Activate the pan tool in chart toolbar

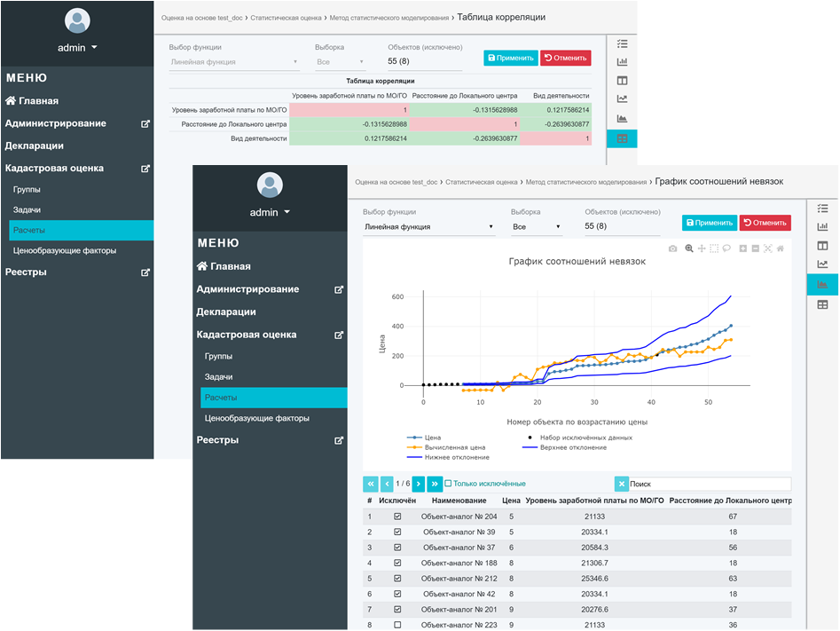coord(702,248)
